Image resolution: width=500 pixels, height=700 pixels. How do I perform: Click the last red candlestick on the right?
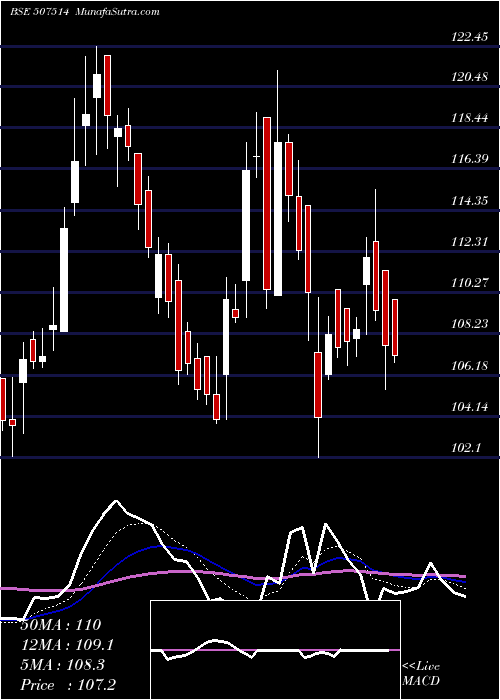point(395,328)
